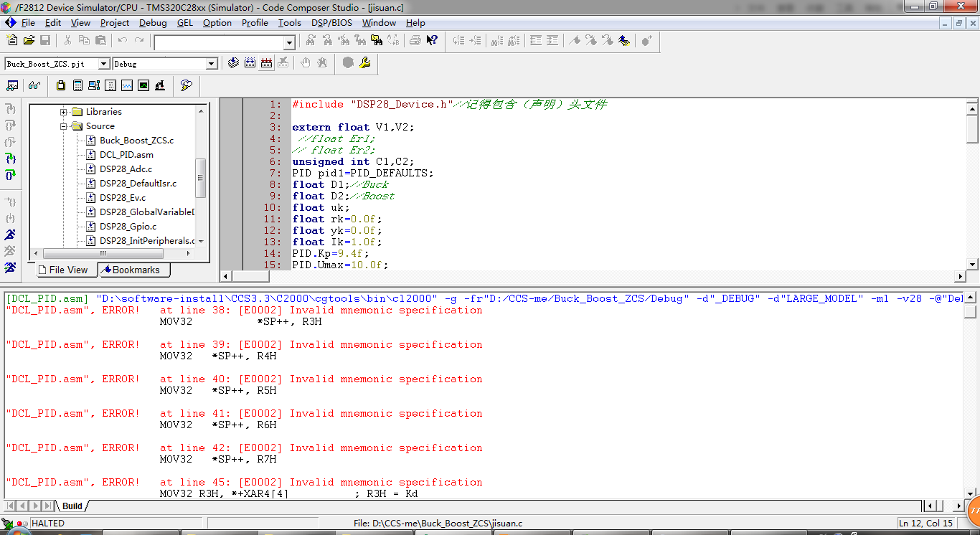Click the Open file folder icon
This screenshot has width=980, height=535.
pyautogui.click(x=29, y=41)
